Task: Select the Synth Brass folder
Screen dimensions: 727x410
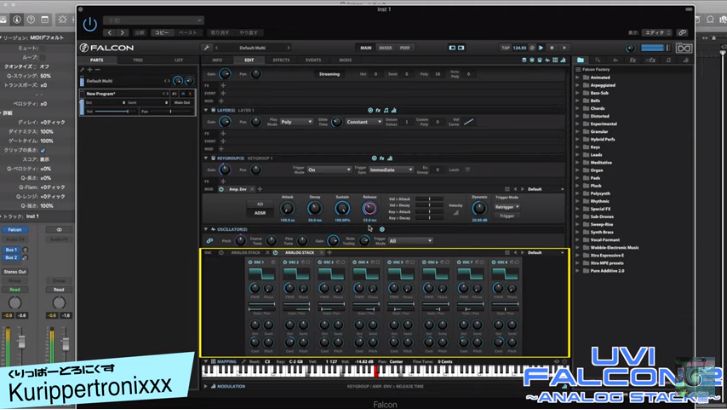Action: pyautogui.click(x=602, y=232)
